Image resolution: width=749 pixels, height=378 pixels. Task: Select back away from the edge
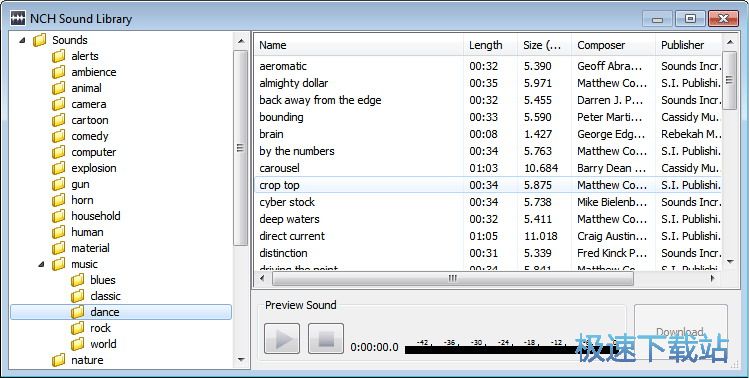pos(488,100)
